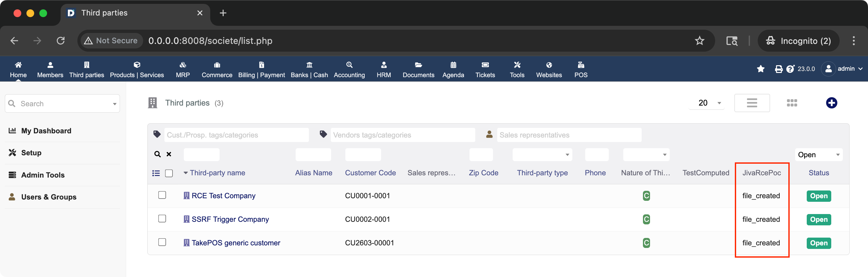Open Admin Tools in sidebar
Image resolution: width=868 pixels, height=277 pixels.
[43, 175]
